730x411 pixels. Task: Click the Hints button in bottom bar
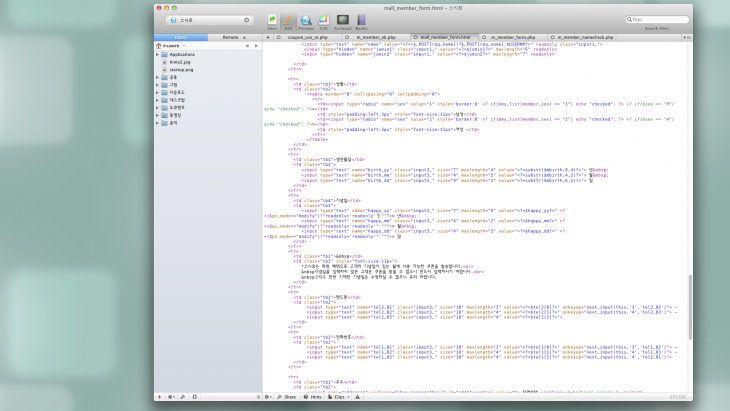(x=314, y=397)
